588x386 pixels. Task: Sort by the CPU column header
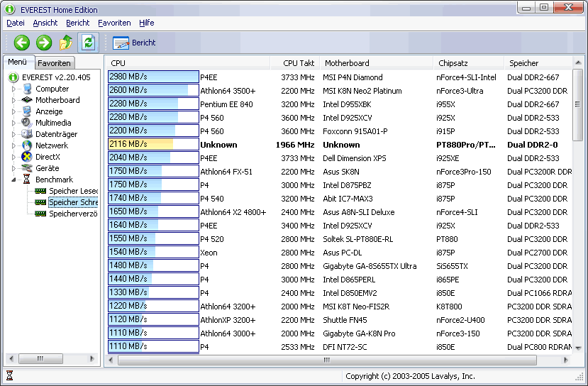[x=187, y=63]
